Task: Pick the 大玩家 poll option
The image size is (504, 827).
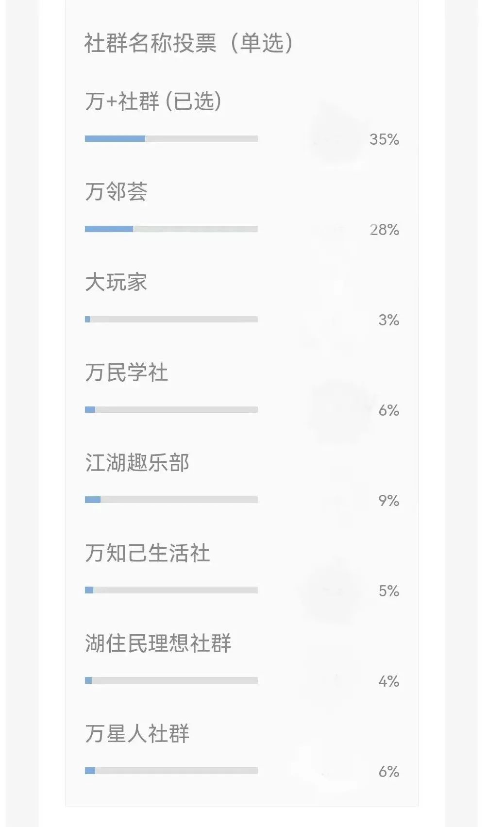Action: coord(116,282)
